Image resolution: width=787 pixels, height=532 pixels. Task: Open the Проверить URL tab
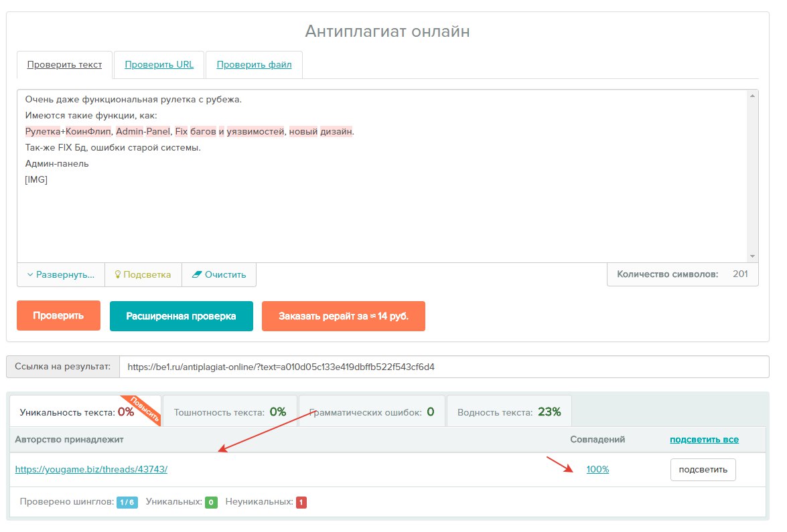(159, 65)
